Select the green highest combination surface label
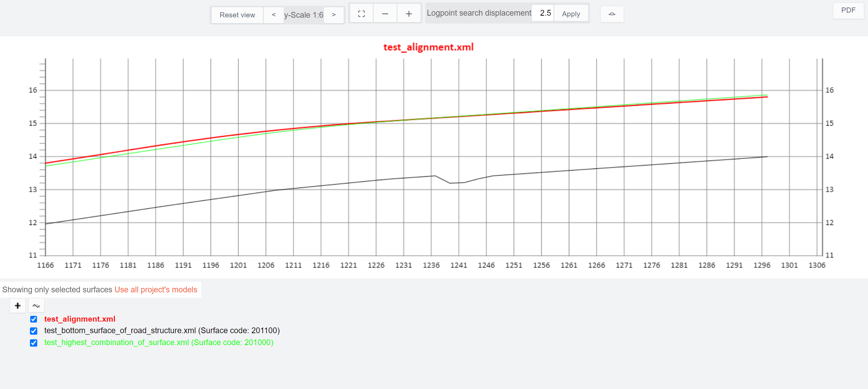Viewport: 868px width, 389px height. 159,342
